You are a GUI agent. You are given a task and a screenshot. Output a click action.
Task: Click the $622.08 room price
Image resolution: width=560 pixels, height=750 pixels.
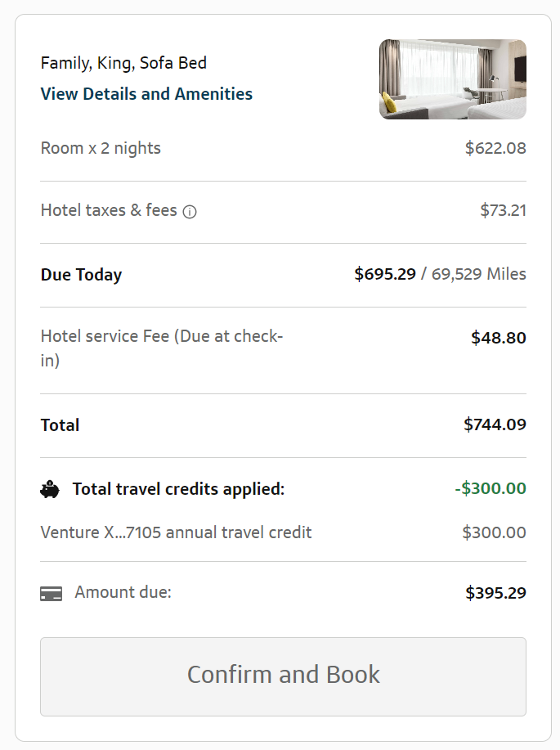pos(495,148)
